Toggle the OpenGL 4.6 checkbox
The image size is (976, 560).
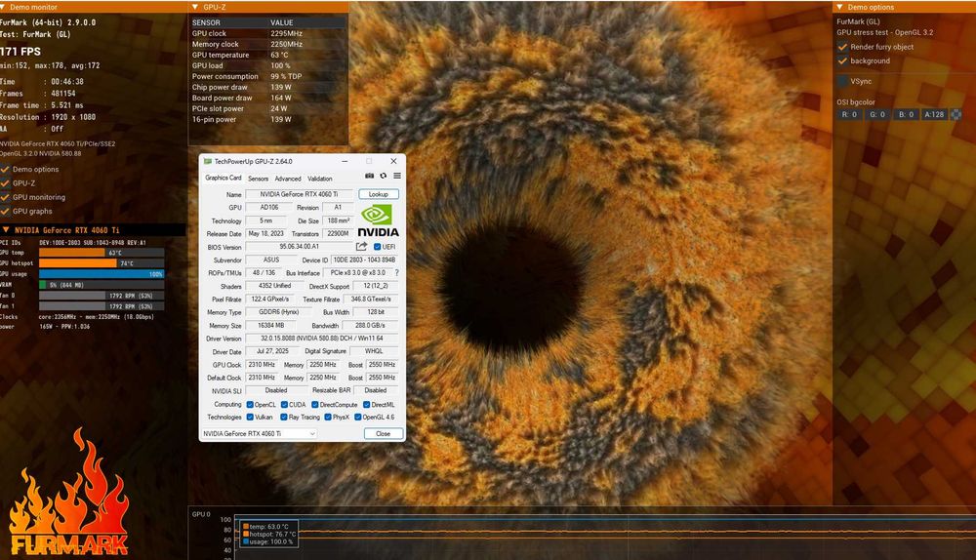[358, 417]
